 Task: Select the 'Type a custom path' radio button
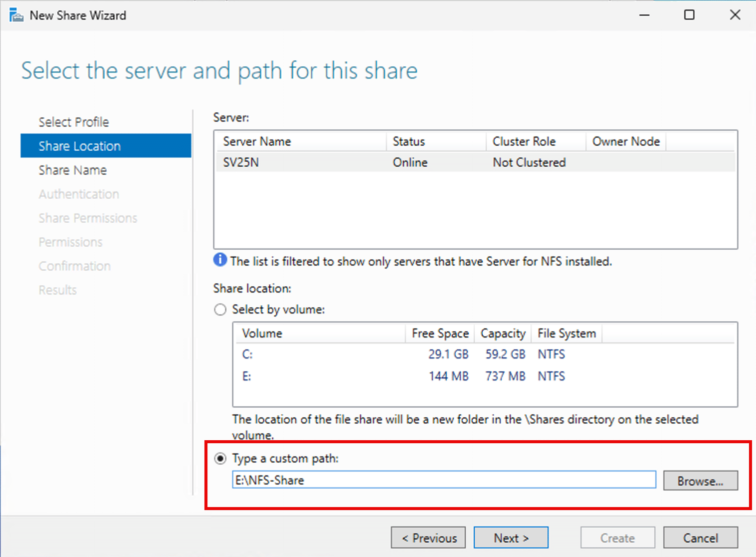[220, 458]
